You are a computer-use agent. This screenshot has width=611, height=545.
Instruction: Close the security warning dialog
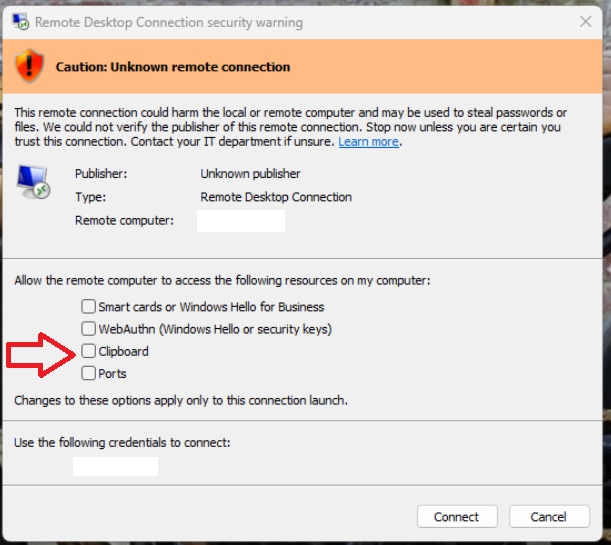tap(584, 22)
